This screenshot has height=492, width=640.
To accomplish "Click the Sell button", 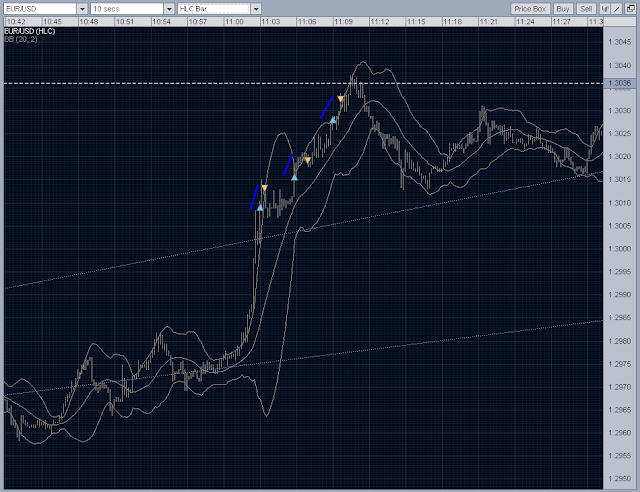I will [x=586, y=9].
